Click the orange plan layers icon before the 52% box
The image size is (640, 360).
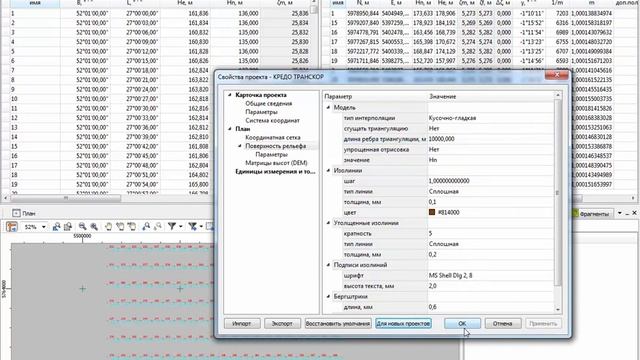[11, 227]
